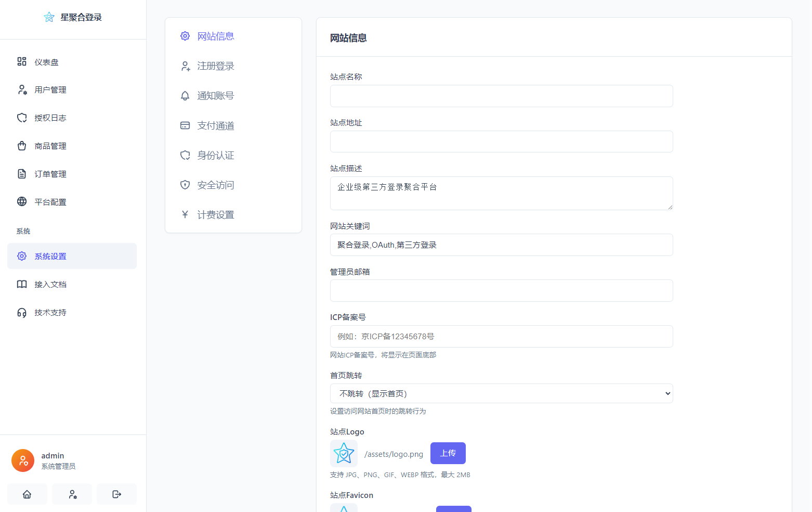Click the 技术支持 headset icon

point(22,312)
